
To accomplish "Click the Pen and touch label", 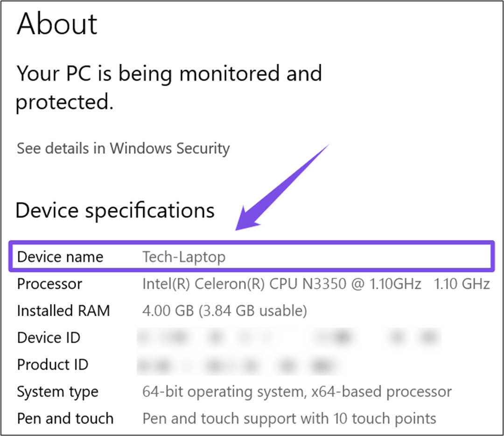I will point(65,418).
